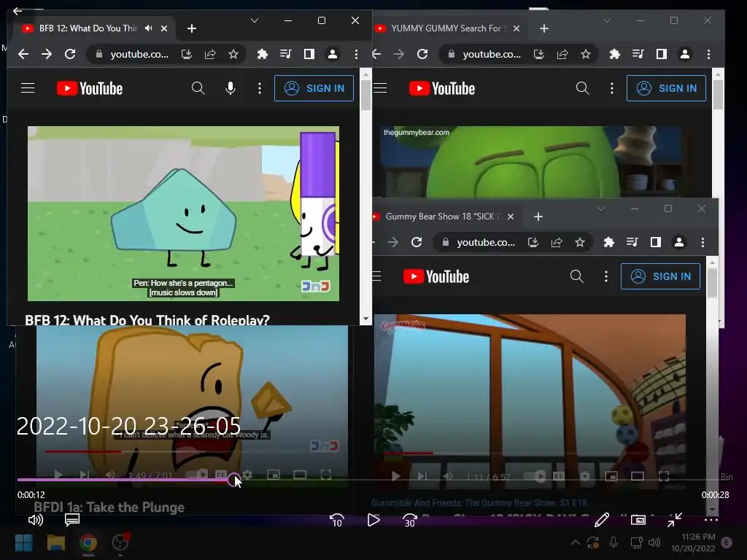
Task: Open the media player edit pencil tool
Action: (x=602, y=520)
